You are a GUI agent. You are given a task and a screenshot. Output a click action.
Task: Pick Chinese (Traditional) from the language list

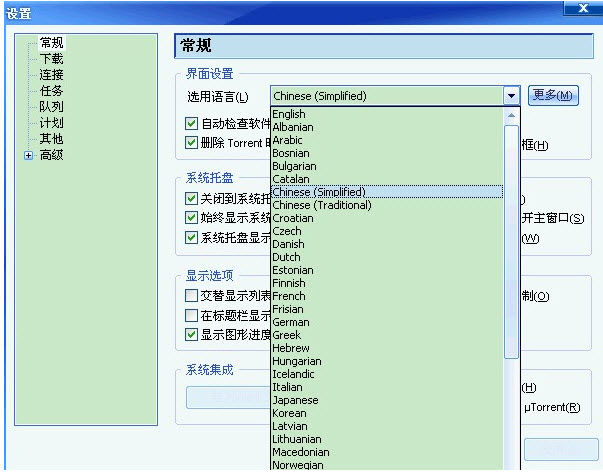tap(321, 205)
